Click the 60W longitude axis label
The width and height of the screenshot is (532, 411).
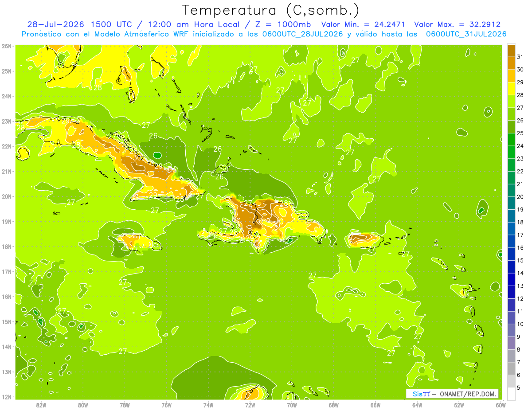point(501,405)
